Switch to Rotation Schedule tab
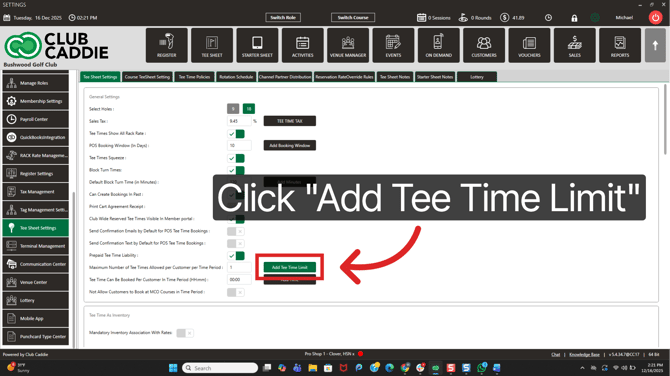 [x=236, y=77]
